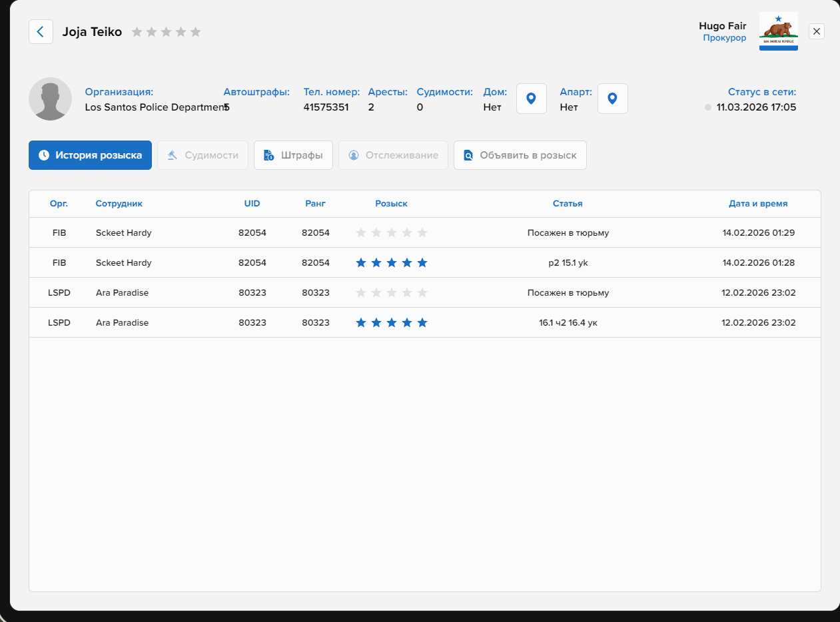Open the Судимости tab
Image resolution: width=840 pixels, height=622 pixels.
click(x=203, y=155)
